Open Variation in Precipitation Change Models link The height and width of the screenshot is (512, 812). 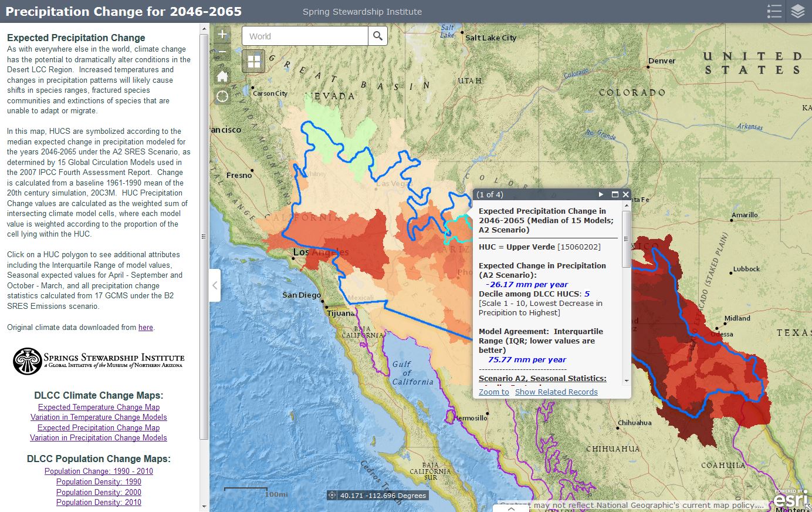(x=99, y=437)
